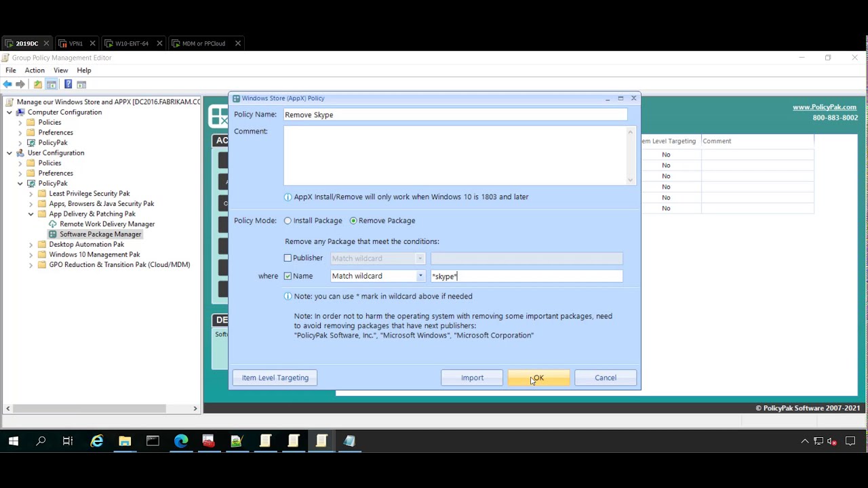Select Remote Work Delivery Manager tree item
The image size is (868, 488).
coord(107,224)
